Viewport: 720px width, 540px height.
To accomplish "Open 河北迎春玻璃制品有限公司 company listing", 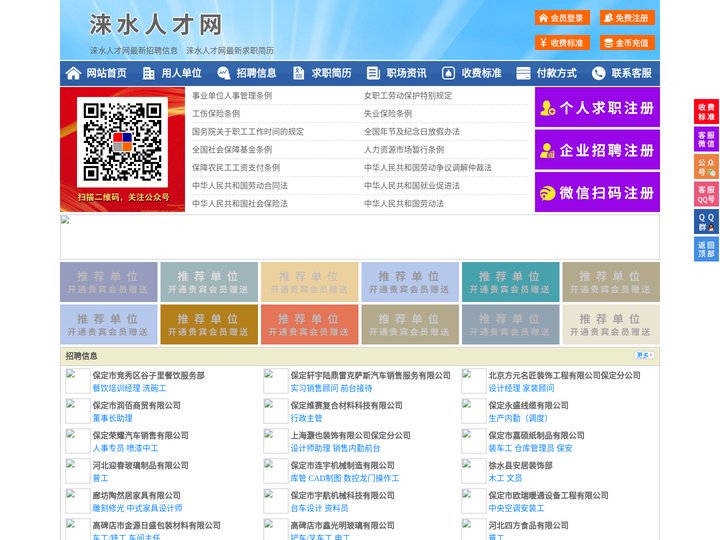I will coord(141,465).
